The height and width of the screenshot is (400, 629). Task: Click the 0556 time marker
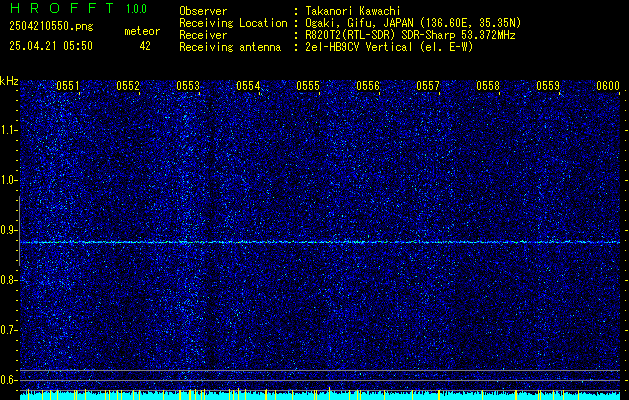(368, 86)
